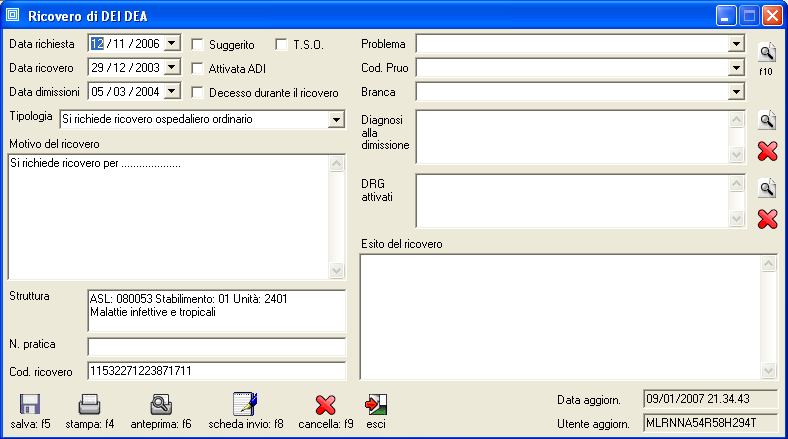Click the esci exit icon

coord(376,405)
